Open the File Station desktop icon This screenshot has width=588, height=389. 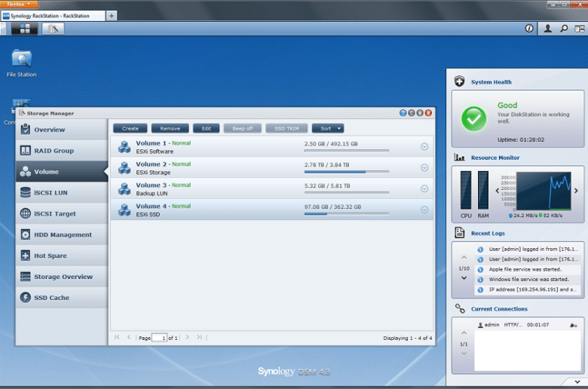[x=21, y=63]
